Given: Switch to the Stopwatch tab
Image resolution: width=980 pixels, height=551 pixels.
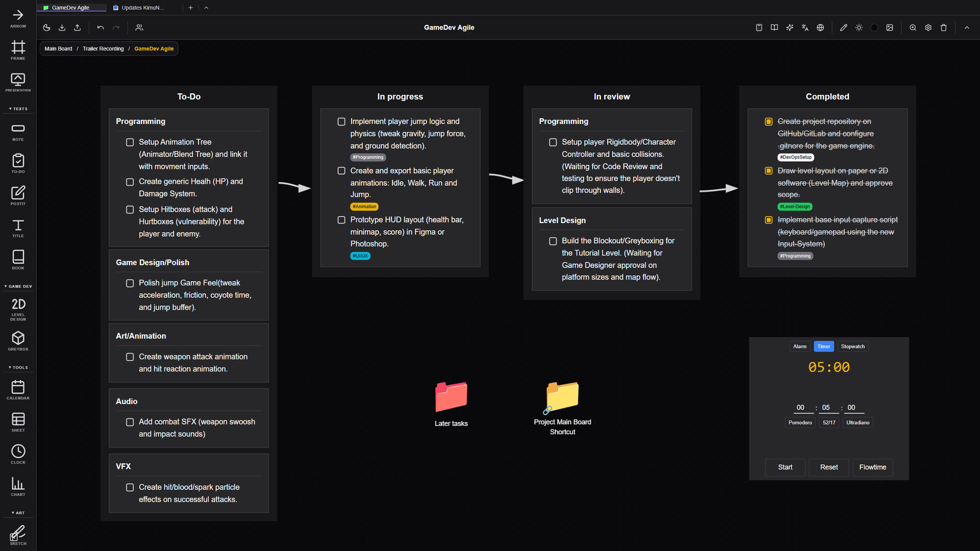Looking at the screenshot, I should coord(853,346).
